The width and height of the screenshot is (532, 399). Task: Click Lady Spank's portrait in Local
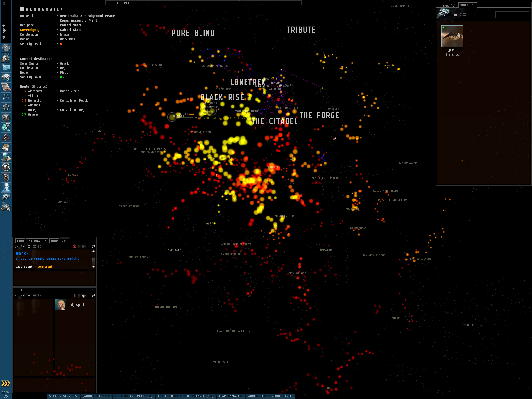click(x=61, y=305)
